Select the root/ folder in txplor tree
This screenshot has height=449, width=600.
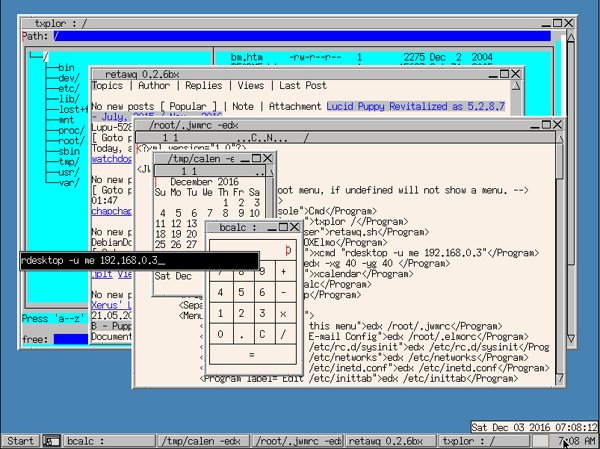coord(72,140)
